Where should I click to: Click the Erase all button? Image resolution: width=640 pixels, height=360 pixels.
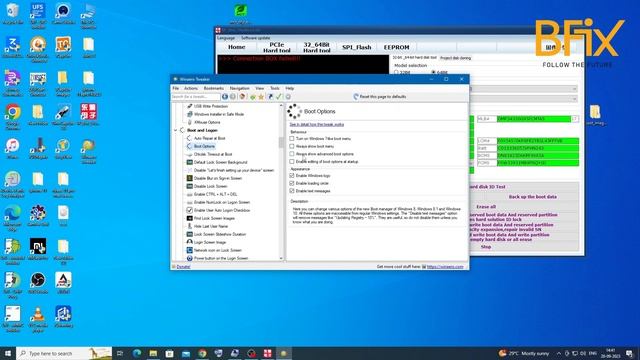click(486, 207)
